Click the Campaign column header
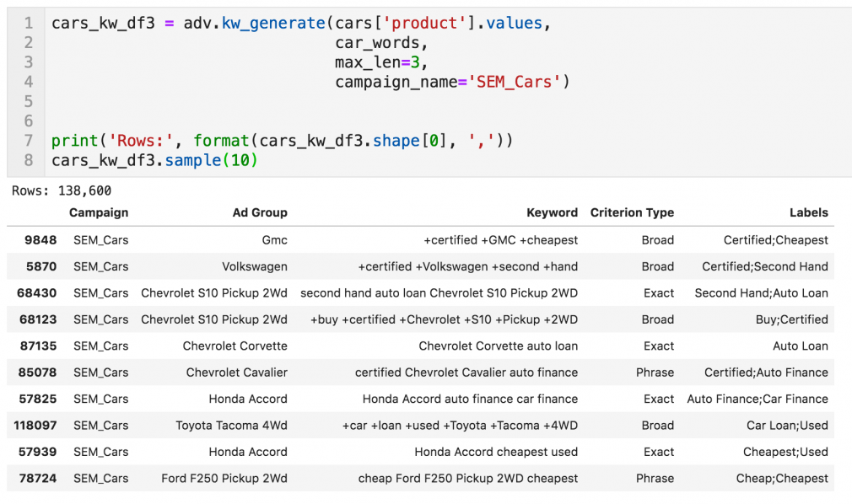Screen dimensions: 852x504 (x=99, y=212)
